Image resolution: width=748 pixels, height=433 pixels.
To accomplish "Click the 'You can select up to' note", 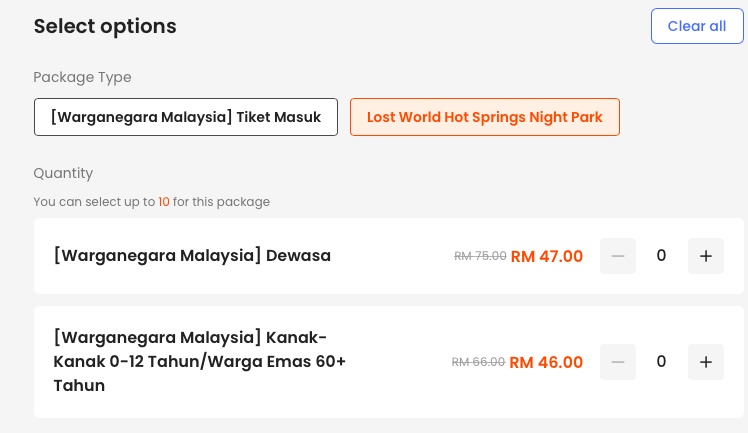I will point(94,202).
